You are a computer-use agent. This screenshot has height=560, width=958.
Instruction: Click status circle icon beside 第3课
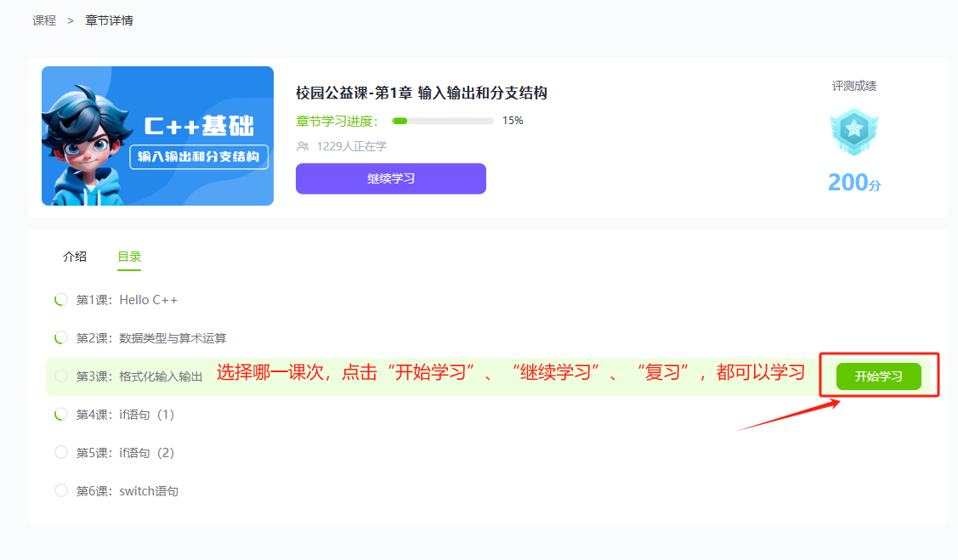pyautogui.click(x=60, y=376)
